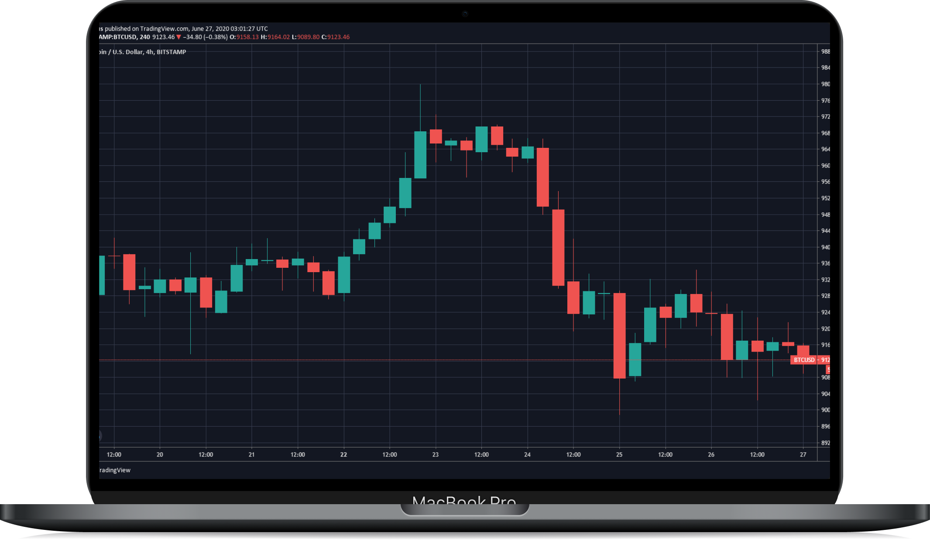Click the date label 20 on time axis
The image size is (930, 560).
tap(160, 454)
